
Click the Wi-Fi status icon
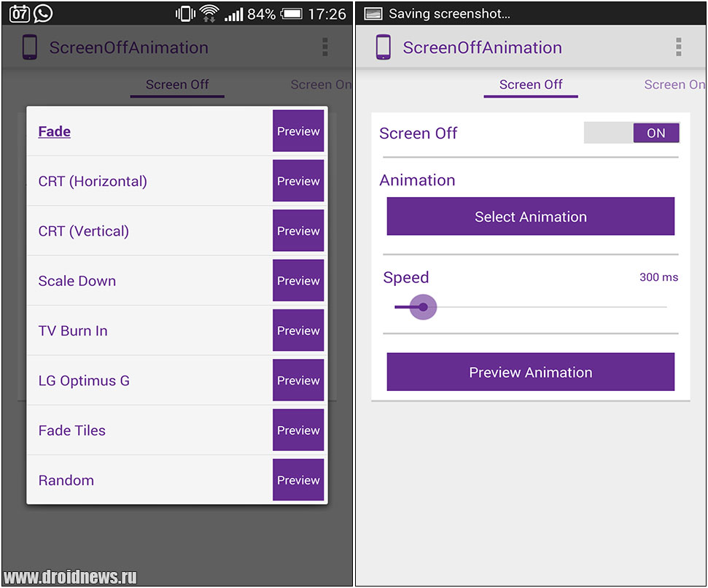pyautogui.click(x=209, y=14)
